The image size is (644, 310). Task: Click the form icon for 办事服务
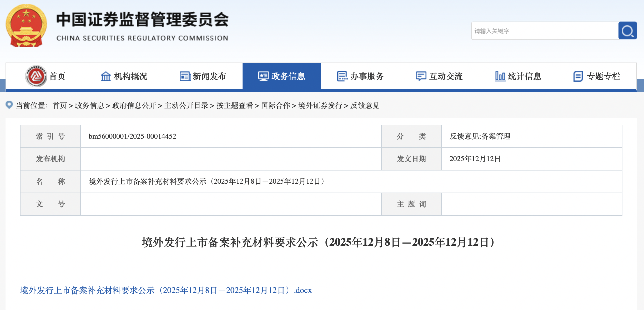pos(342,76)
